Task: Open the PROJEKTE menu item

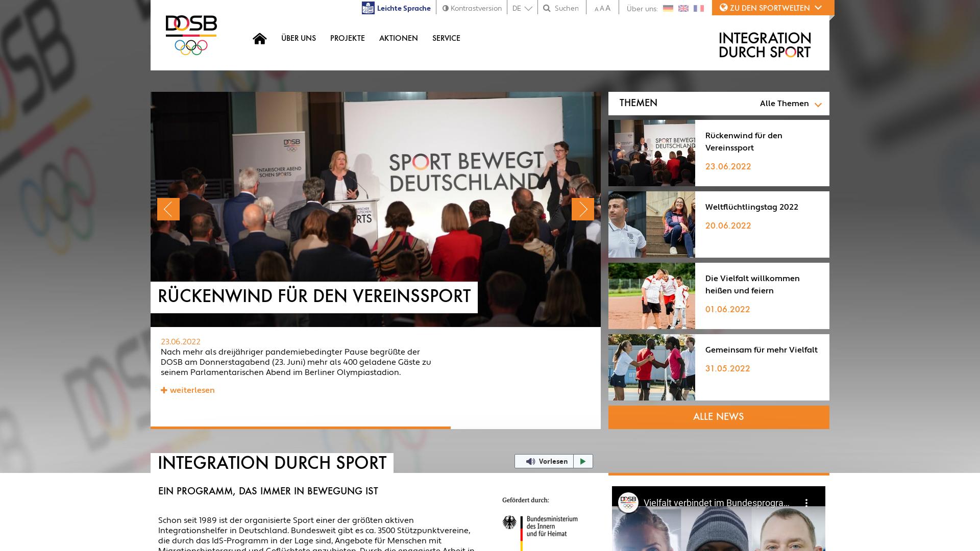Action: pos(348,38)
